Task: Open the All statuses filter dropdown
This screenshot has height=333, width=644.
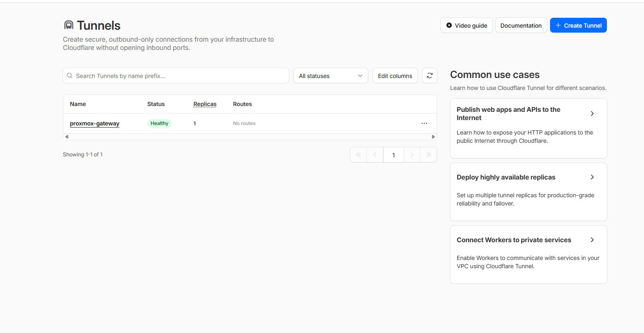Action: [331, 76]
